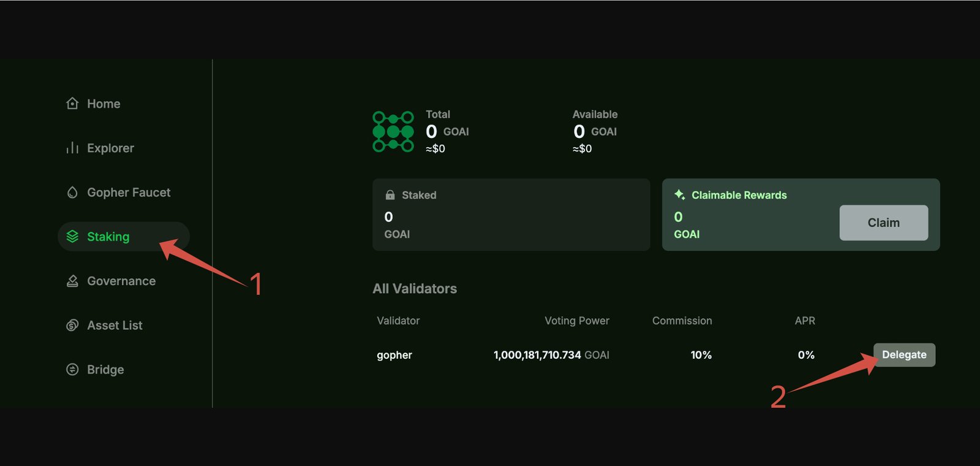980x466 pixels.
Task: Click the APR column header
Action: [804, 321]
